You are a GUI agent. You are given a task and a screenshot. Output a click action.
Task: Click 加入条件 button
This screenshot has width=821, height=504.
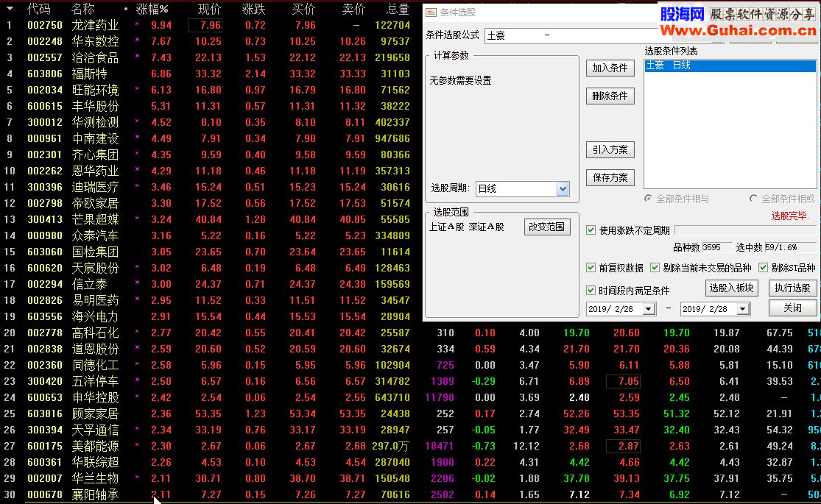(x=610, y=68)
